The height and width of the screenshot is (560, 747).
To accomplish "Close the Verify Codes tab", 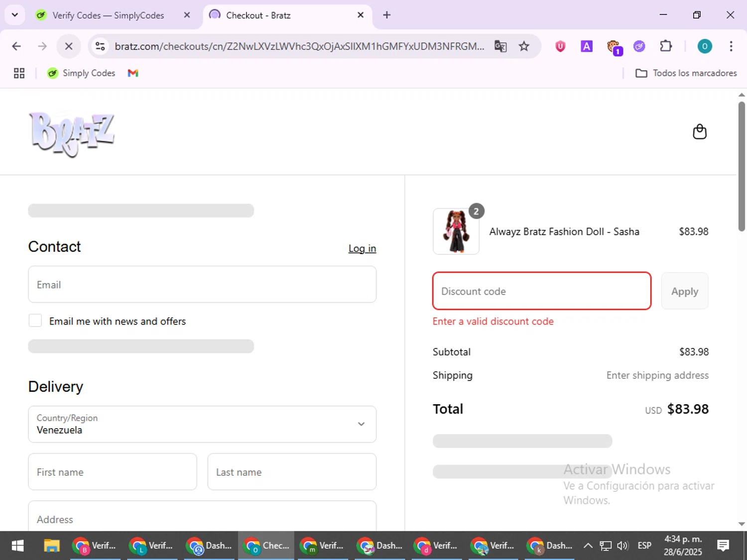I will 187,15.
